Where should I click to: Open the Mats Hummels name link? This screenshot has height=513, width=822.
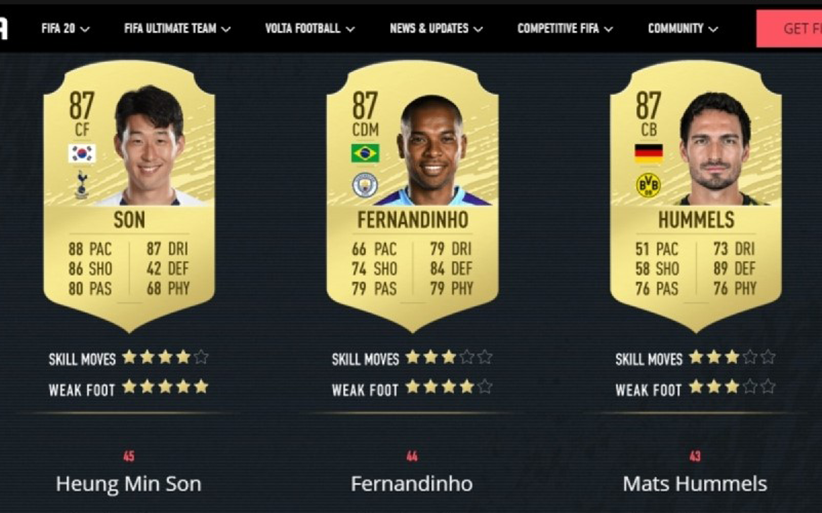(x=695, y=484)
